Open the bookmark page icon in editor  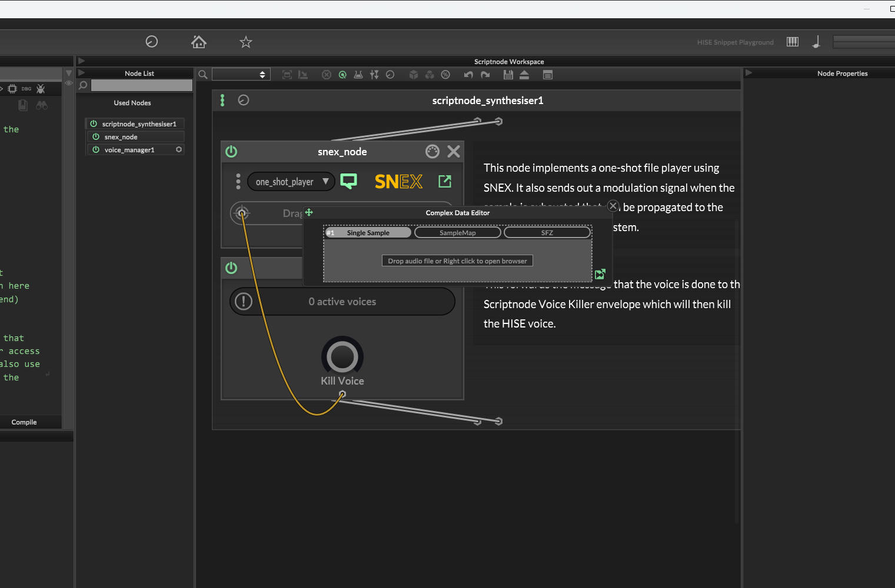coord(23,105)
